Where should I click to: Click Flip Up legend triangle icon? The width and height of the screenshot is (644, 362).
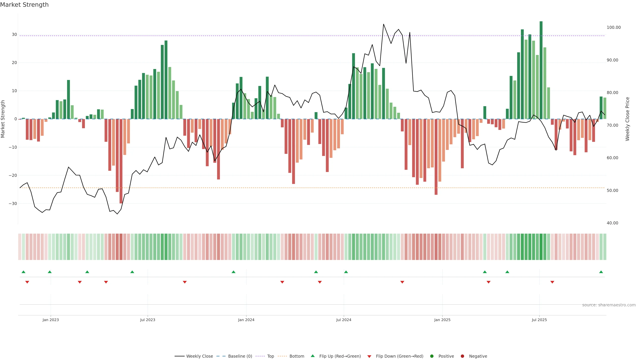click(x=312, y=356)
